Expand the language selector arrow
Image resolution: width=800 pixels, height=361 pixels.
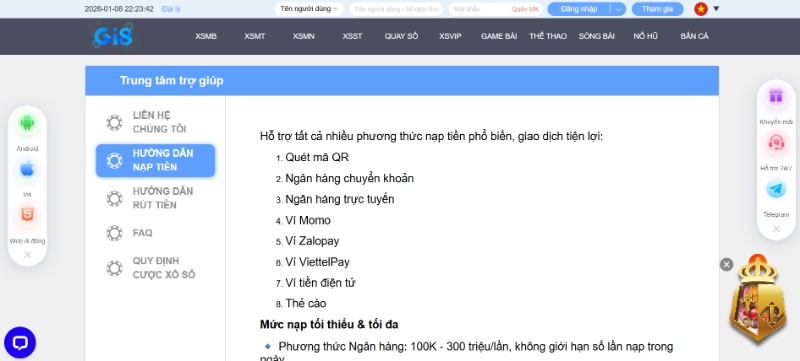tap(716, 9)
